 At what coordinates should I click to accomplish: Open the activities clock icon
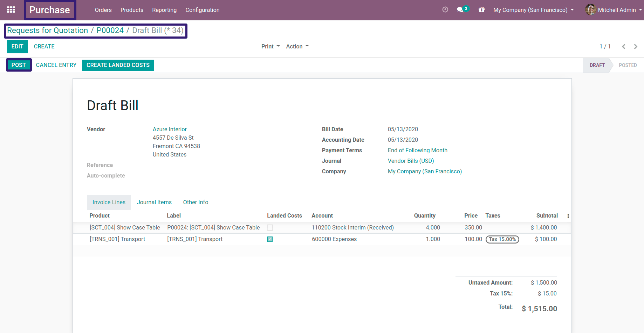tap(445, 10)
